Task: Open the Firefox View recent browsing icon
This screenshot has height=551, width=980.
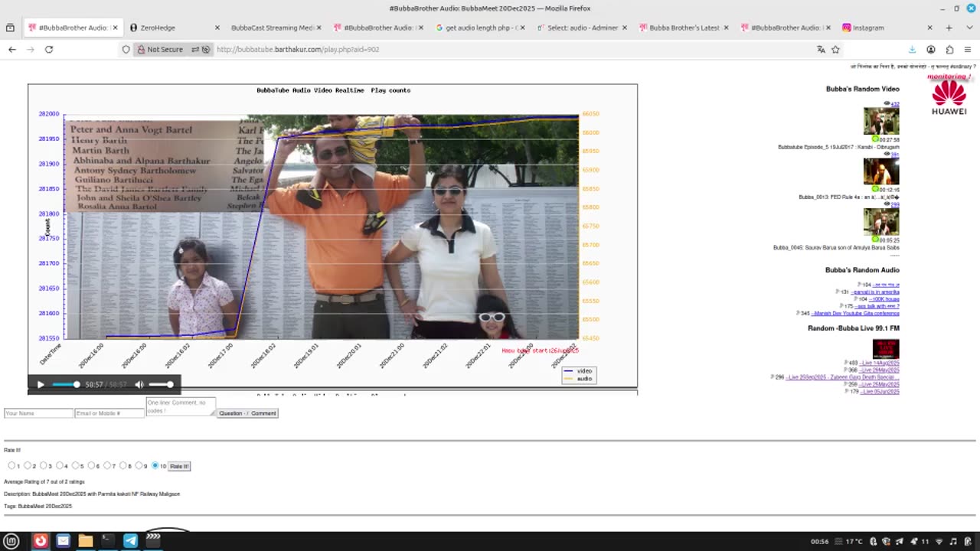Action: [10, 28]
